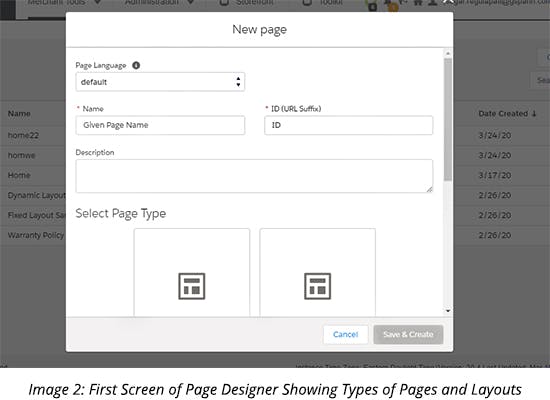
Task: Open the Page Language default dropdown
Action: [160, 82]
